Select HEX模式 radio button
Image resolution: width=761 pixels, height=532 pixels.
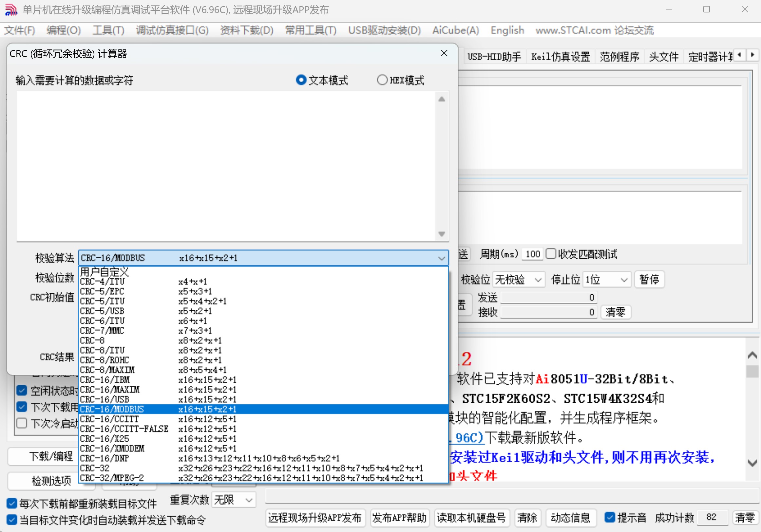coord(382,80)
